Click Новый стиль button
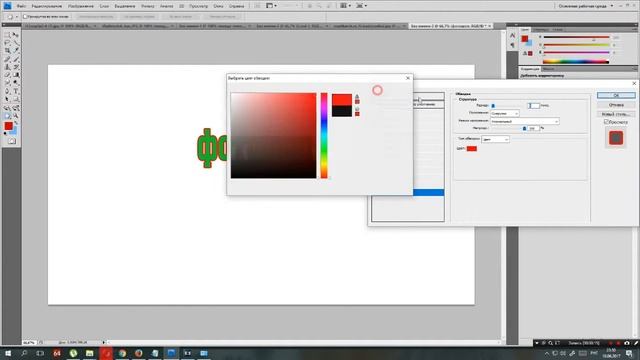The width and height of the screenshot is (640, 360). coord(616,114)
